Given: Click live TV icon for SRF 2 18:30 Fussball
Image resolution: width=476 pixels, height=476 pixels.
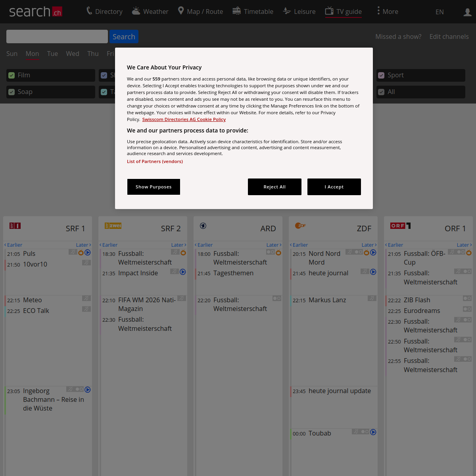Looking at the screenshot, I should 183,252.
